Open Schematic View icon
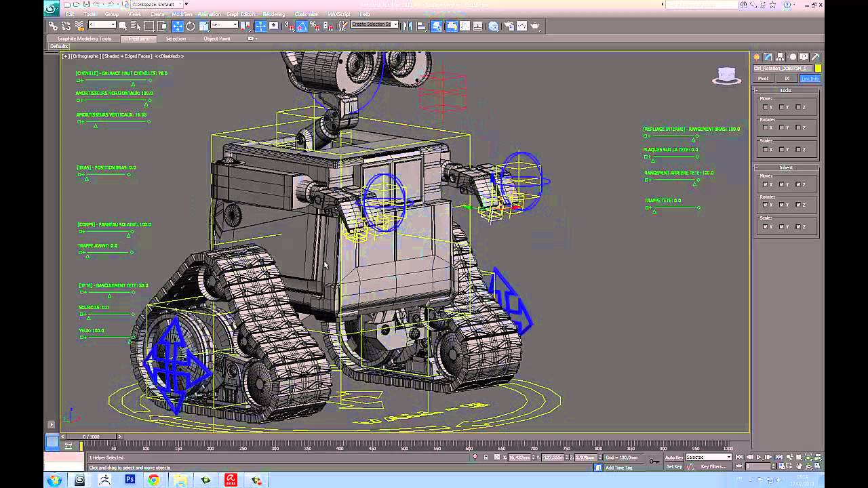868x488 pixels. tap(477, 26)
